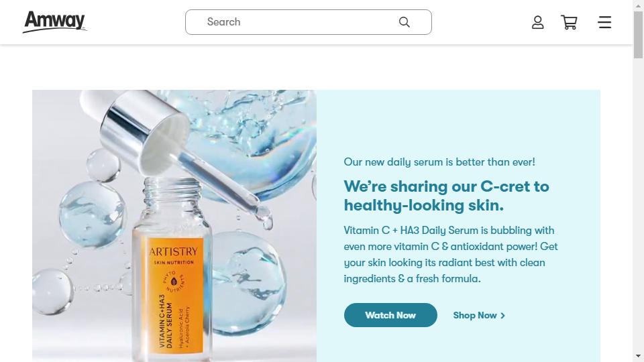
Task: Click the orange Artistry bottle label
Action: point(174,295)
